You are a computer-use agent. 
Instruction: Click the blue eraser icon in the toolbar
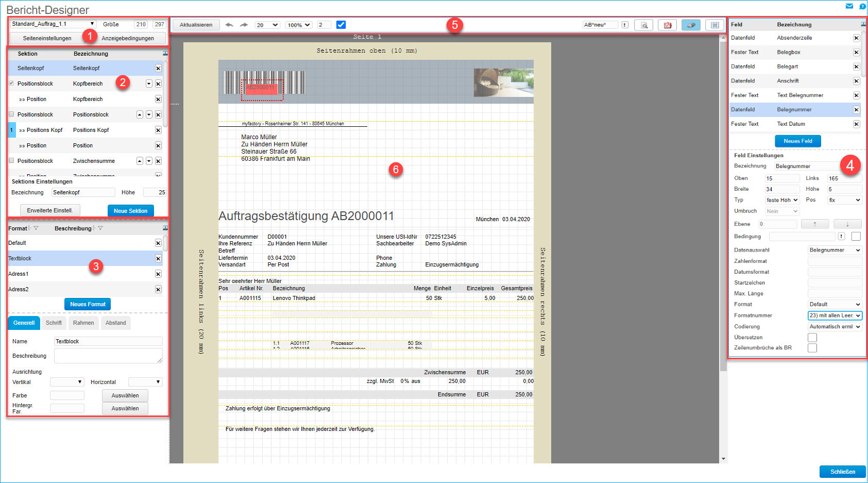(691, 25)
